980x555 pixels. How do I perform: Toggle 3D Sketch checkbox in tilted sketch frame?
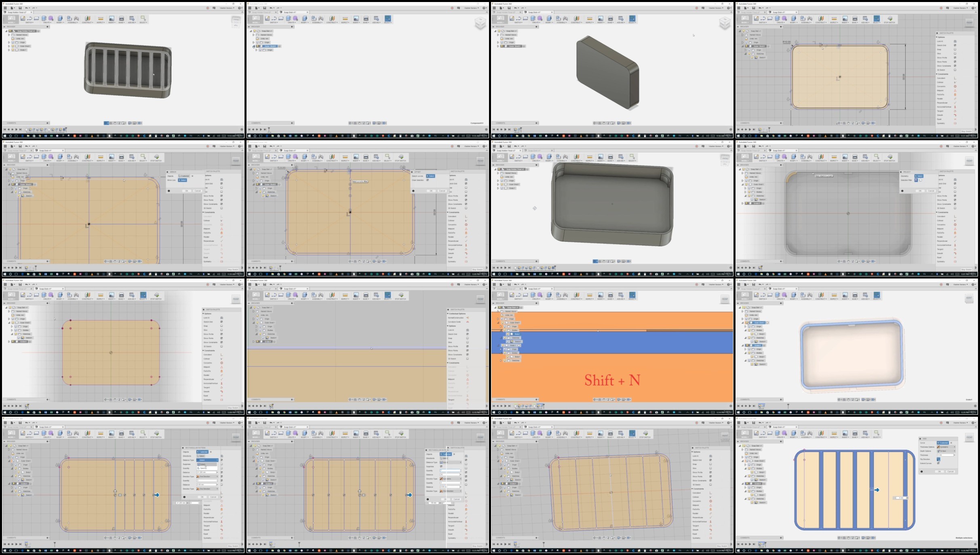click(710, 485)
